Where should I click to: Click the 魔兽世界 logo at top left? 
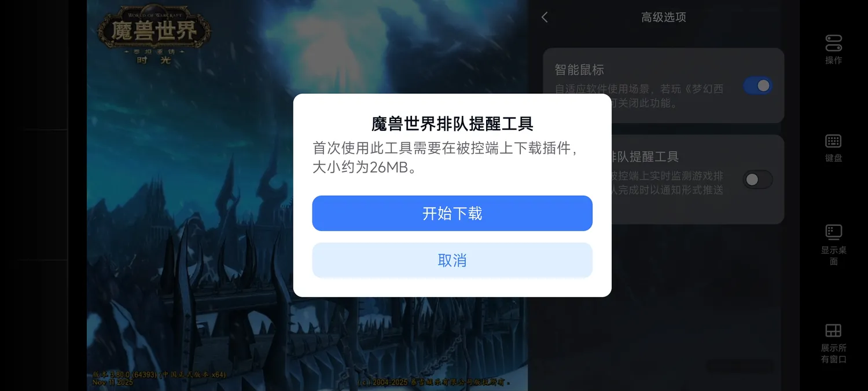click(155, 35)
